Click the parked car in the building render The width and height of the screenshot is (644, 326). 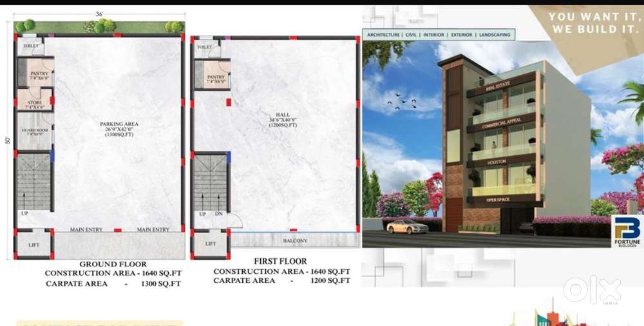pos(407,227)
